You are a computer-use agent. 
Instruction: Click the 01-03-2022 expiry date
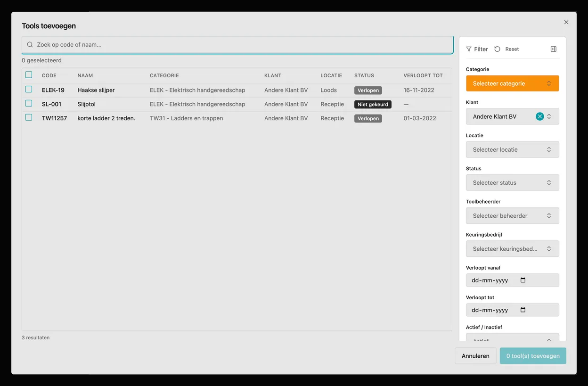click(x=419, y=118)
